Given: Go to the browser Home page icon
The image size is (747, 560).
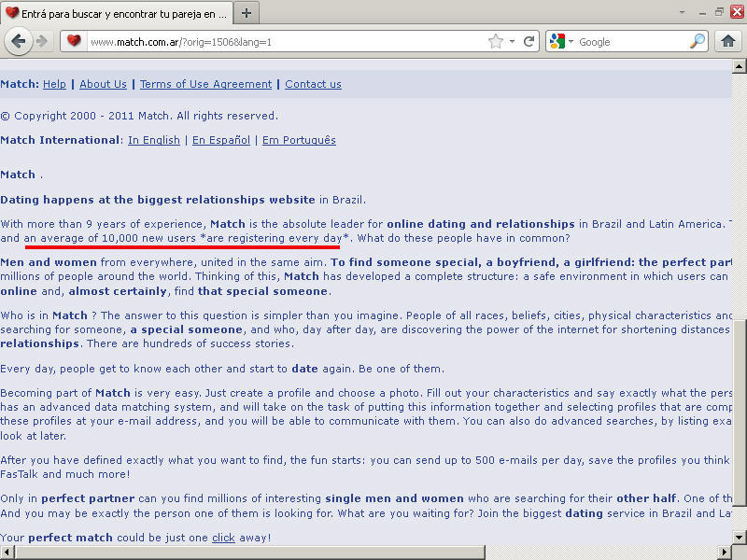Looking at the screenshot, I should [728, 41].
